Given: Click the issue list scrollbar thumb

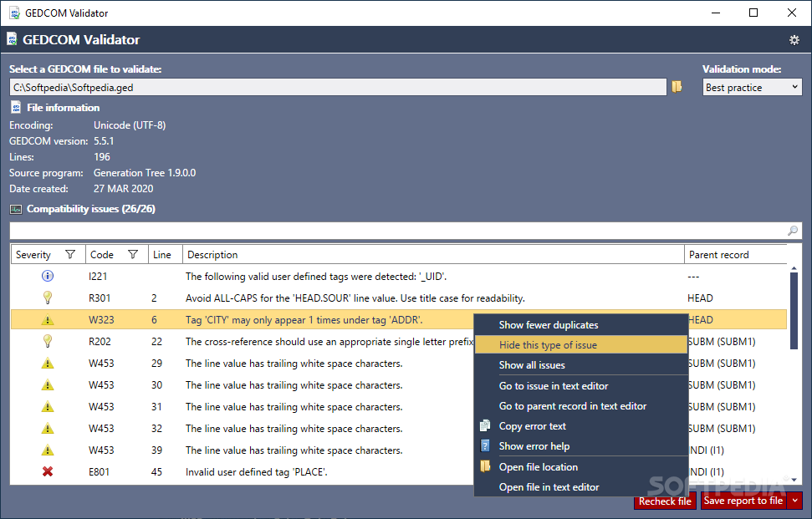Looking at the screenshot, I should point(794,310).
